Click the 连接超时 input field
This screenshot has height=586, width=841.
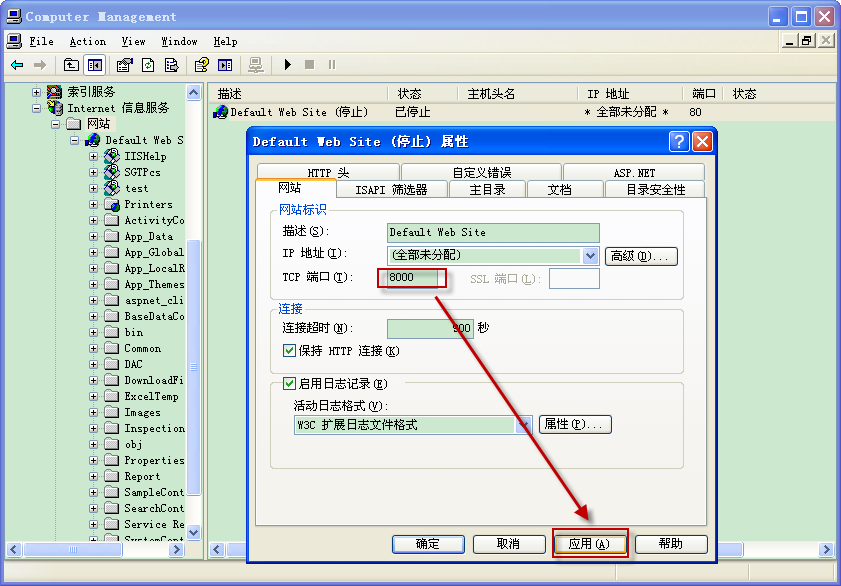point(430,329)
